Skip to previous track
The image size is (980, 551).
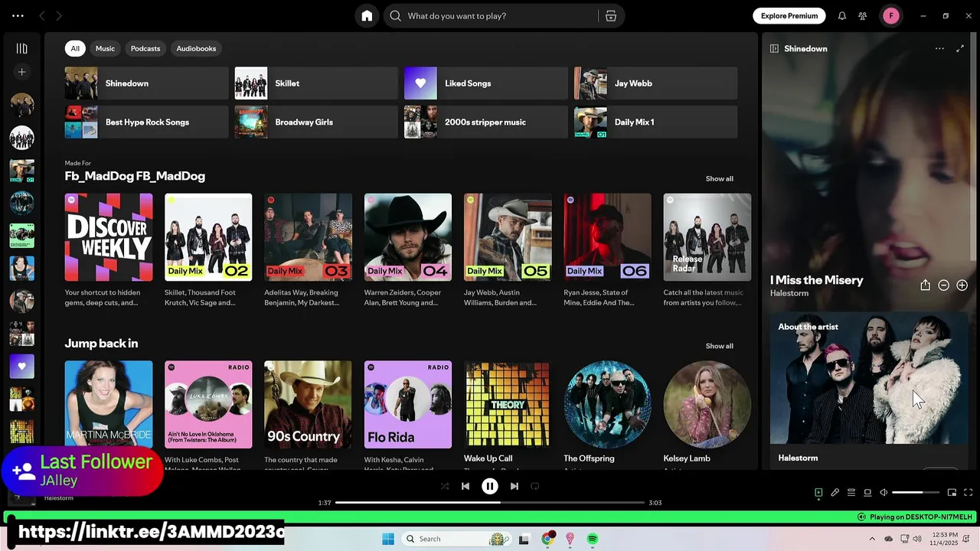coord(465,486)
